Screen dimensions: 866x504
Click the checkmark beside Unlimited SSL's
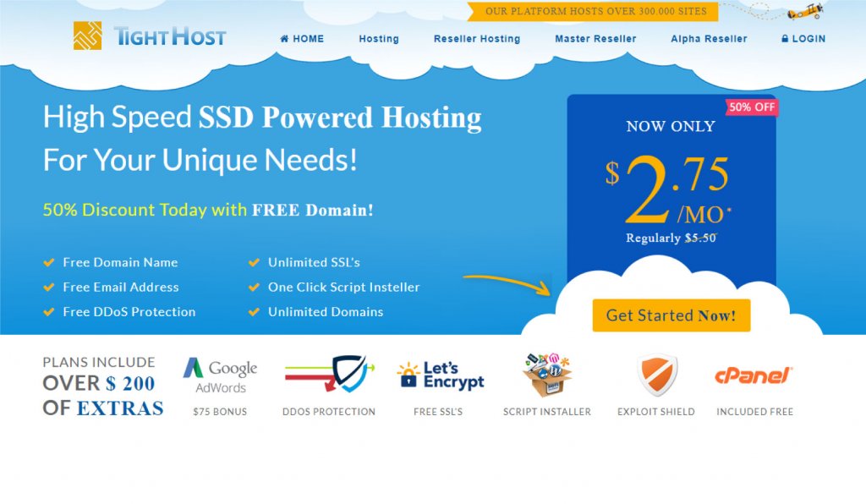[254, 262]
